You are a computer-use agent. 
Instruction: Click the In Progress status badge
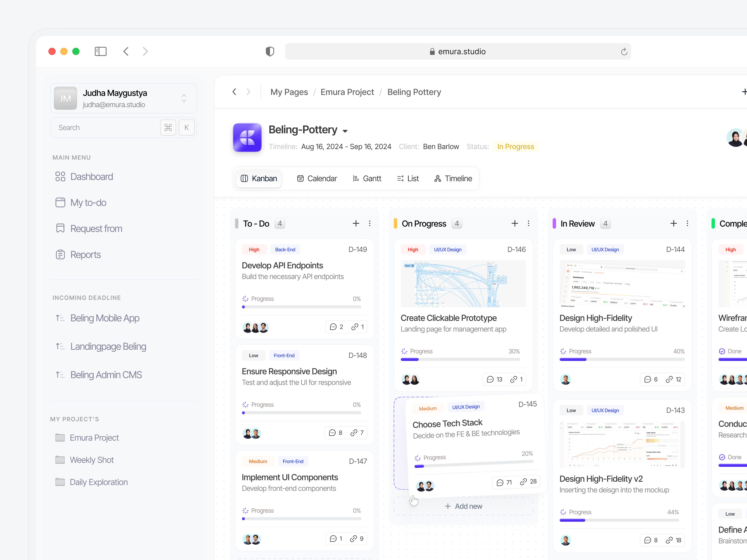pos(516,147)
